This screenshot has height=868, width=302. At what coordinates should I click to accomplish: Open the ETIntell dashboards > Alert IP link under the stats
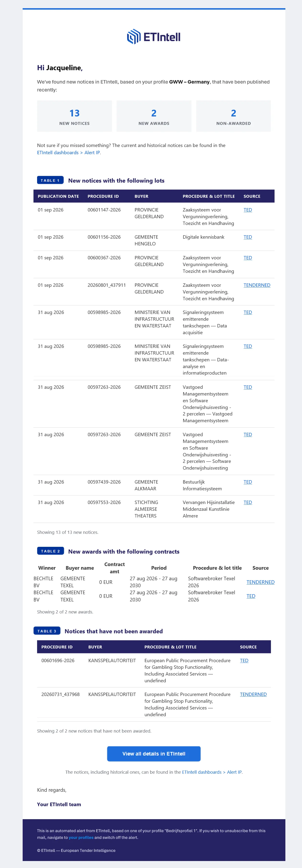(68, 153)
